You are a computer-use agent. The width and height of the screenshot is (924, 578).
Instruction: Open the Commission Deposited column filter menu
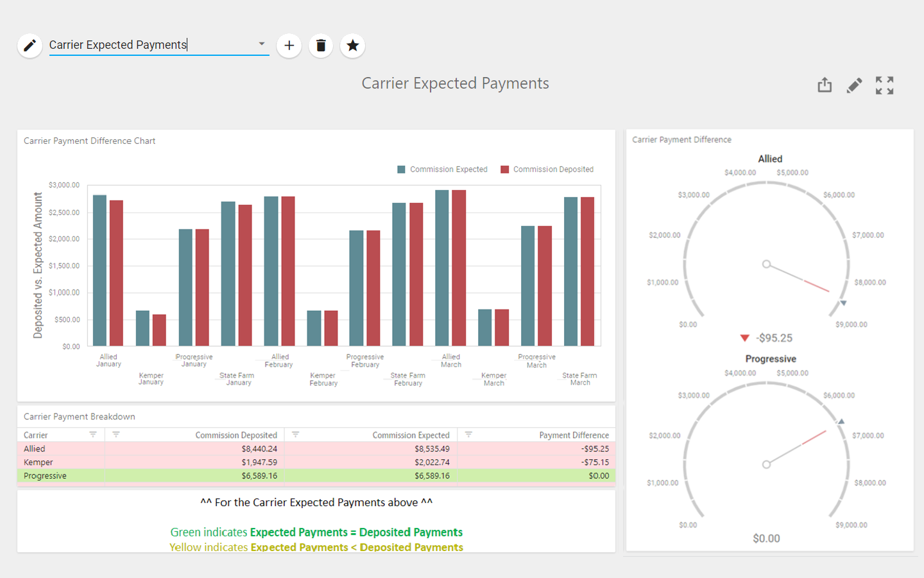click(x=116, y=435)
